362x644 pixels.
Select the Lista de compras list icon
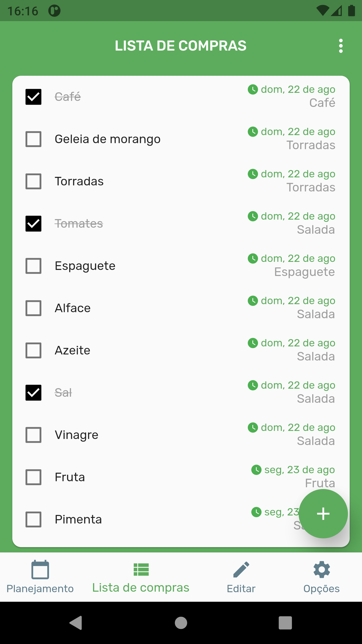tap(141, 570)
